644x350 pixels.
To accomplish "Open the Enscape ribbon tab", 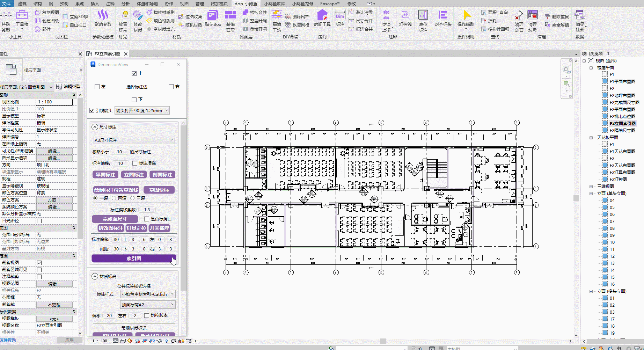I will tap(330, 3).
